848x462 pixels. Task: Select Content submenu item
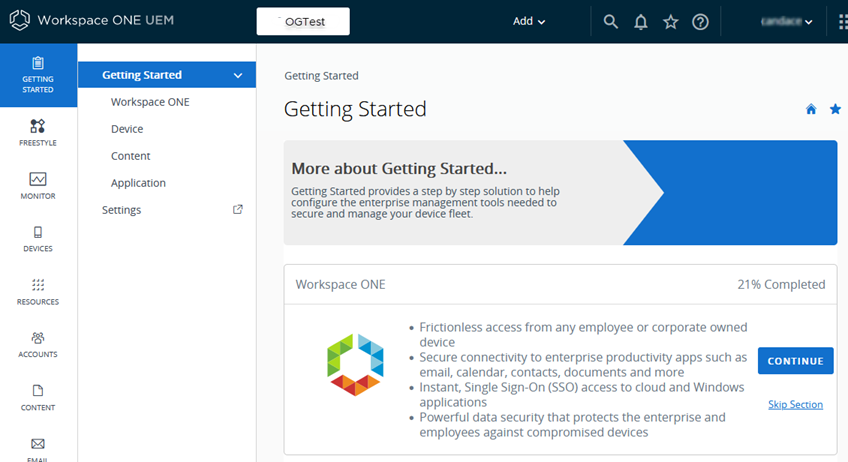coord(130,156)
